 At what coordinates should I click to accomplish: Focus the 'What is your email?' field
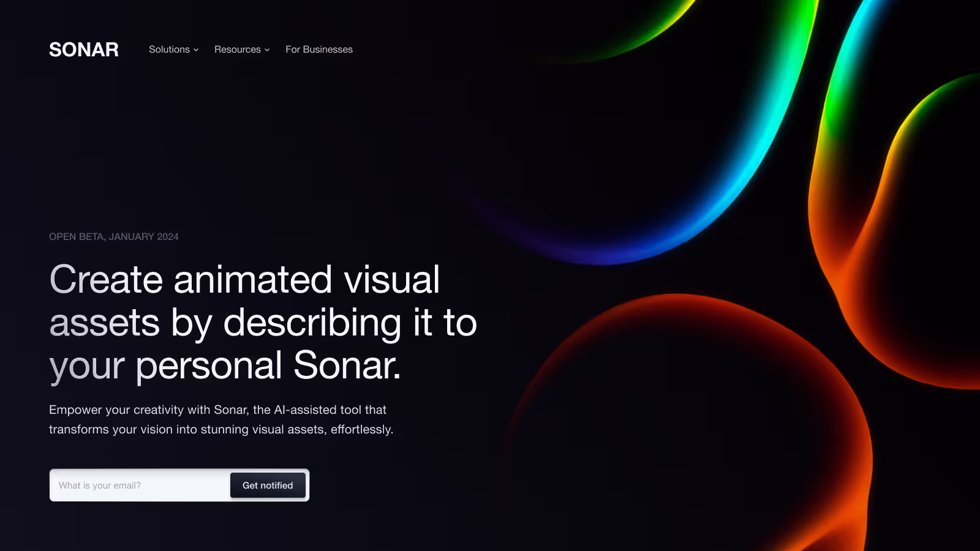(x=140, y=485)
